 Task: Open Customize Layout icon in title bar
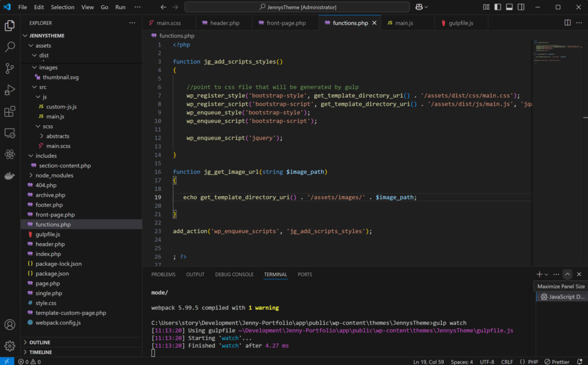tap(486, 7)
